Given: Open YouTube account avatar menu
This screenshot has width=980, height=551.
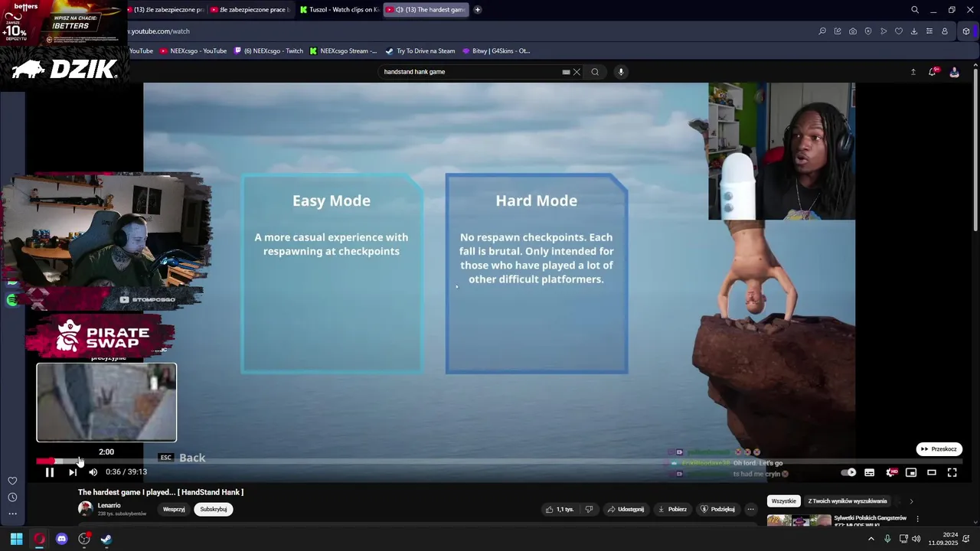Looking at the screenshot, I should click(954, 72).
